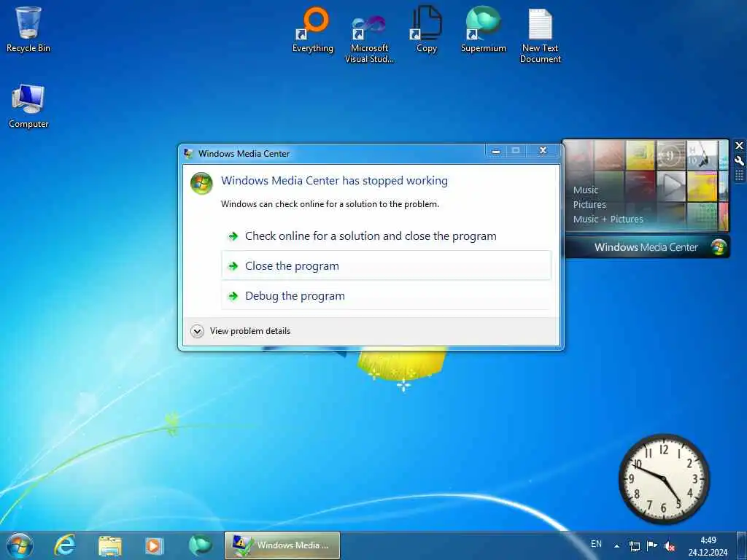Image resolution: width=747 pixels, height=560 pixels.
Task: Expand View problem details
Action: point(241,331)
